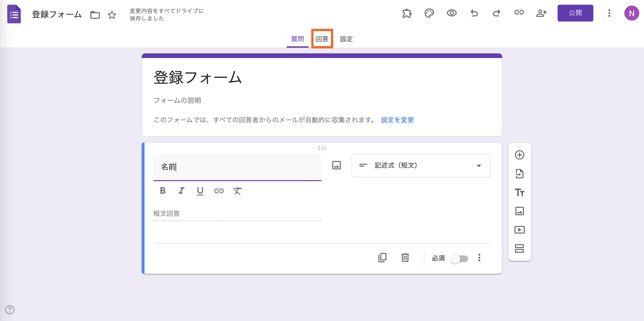Open the header more options menu

[x=609, y=13]
